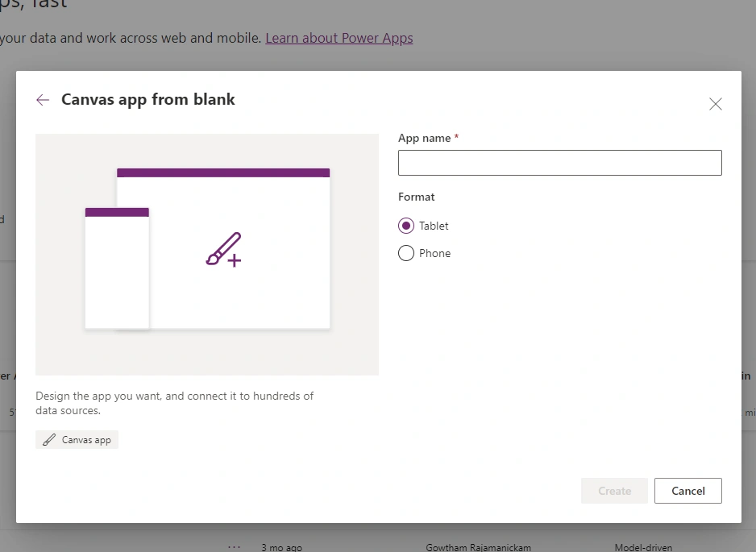This screenshot has height=552, width=756.
Task: Focus the App name text box
Action: coord(560,163)
